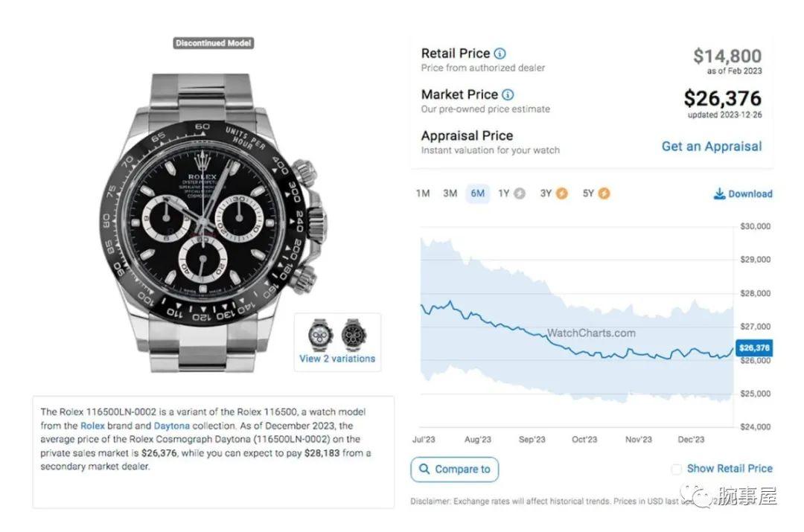Click the orange lightning badge beside 3Y

562,193
